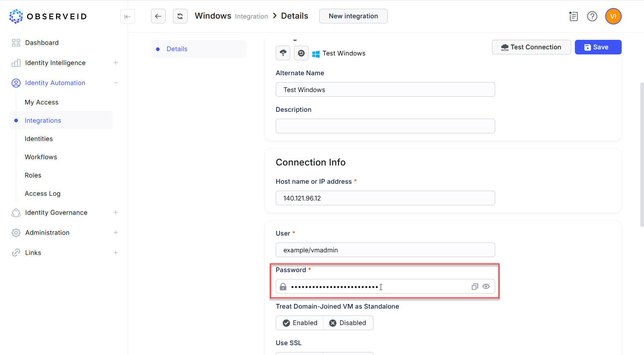This screenshot has height=355, width=644.
Task: Click the restore history icon button
Action: [301, 53]
